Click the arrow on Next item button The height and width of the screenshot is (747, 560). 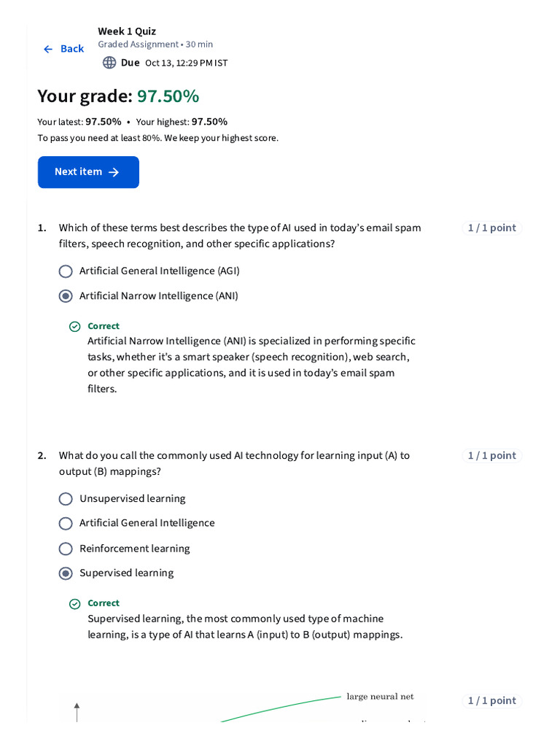114,172
